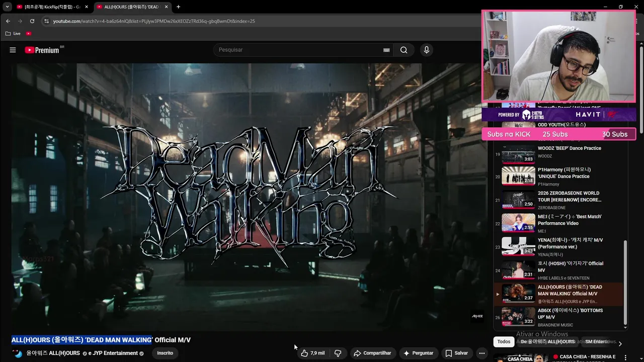Open CASA CHEIA recommended video thumbnail
Image resolution: width=644 pixels, height=362 pixels.
[x=521, y=358]
